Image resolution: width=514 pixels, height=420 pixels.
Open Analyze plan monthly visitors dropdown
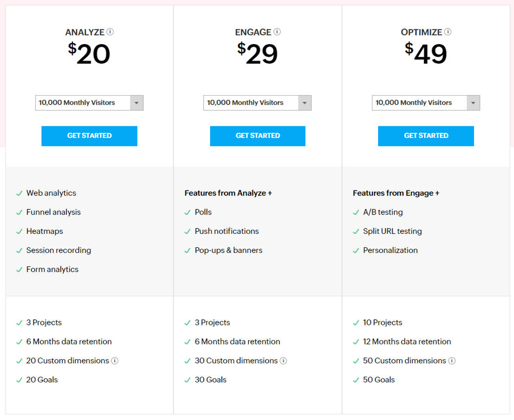pos(89,103)
